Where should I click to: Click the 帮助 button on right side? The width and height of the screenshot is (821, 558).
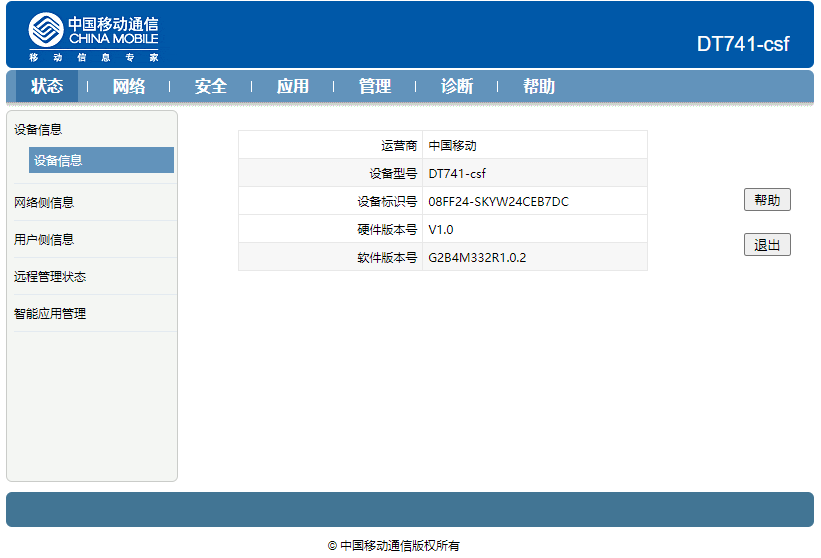pos(767,200)
